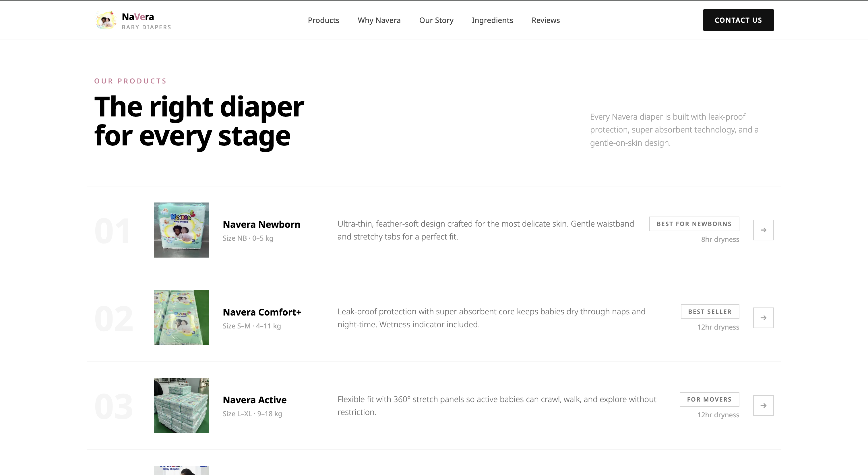Open Our Story nav item
Image resolution: width=868 pixels, height=475 pixels.
[436, 20]
